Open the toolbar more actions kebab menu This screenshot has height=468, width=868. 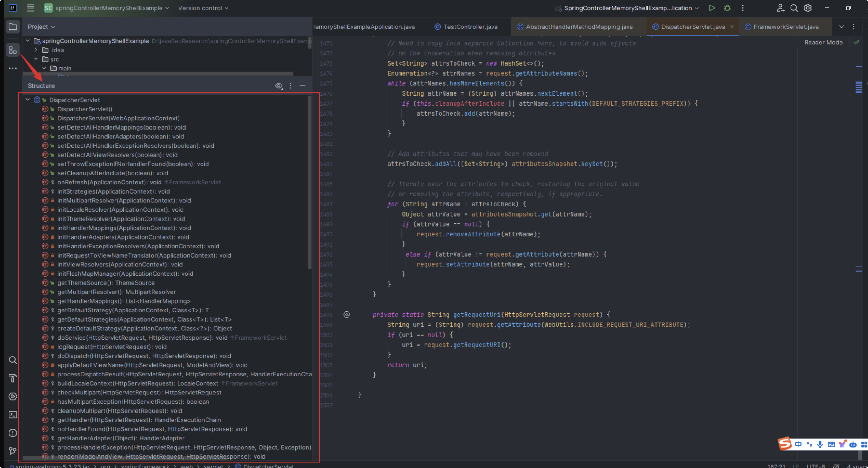tap(743, 8)
